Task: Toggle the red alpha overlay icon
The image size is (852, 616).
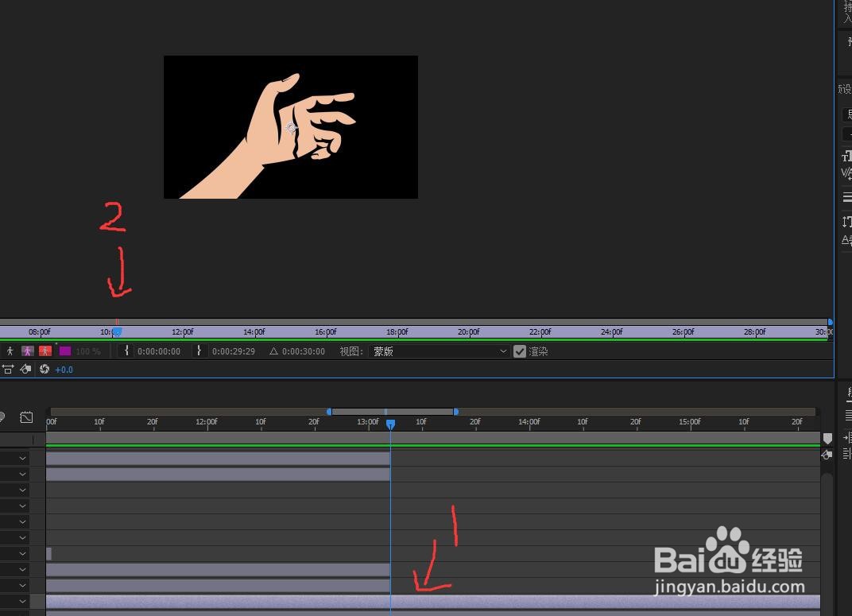Action: [x=45, y=351]
